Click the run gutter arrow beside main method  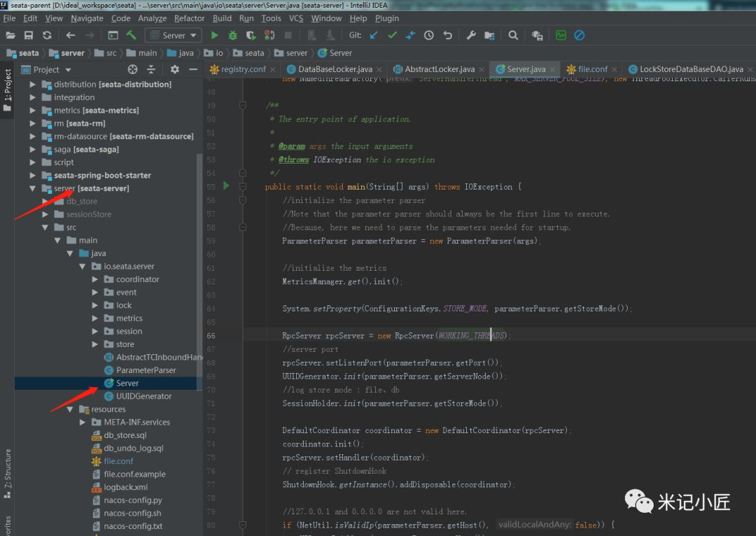(x=225, y=185)
